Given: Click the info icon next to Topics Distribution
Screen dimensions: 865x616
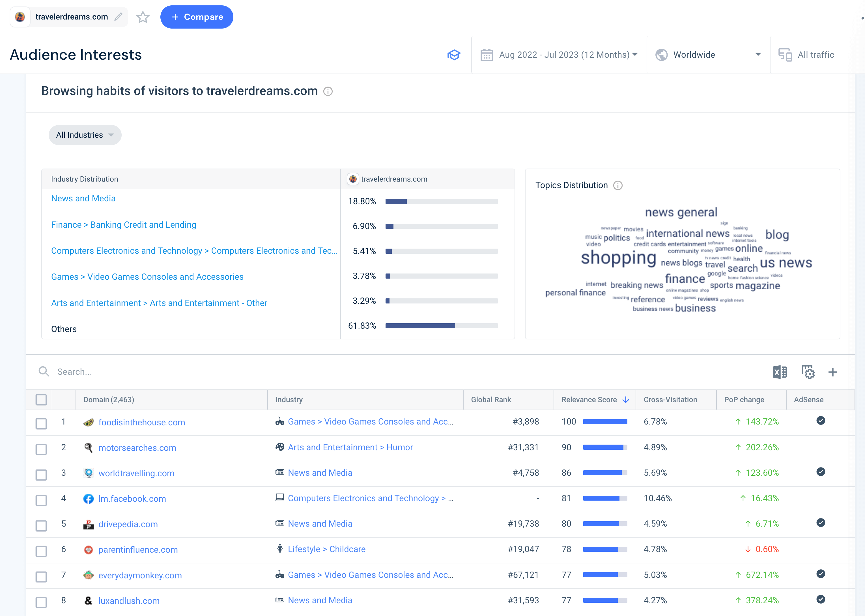Looking at the screenshot, I should click(x=618, y=186).
